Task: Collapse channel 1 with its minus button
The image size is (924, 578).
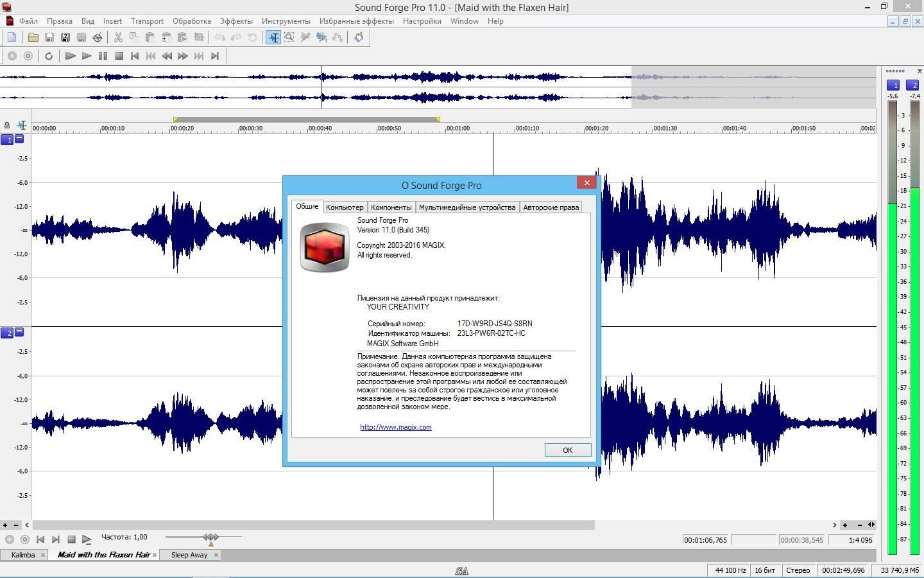Action: pyautogui.click(x=19, y=139)
